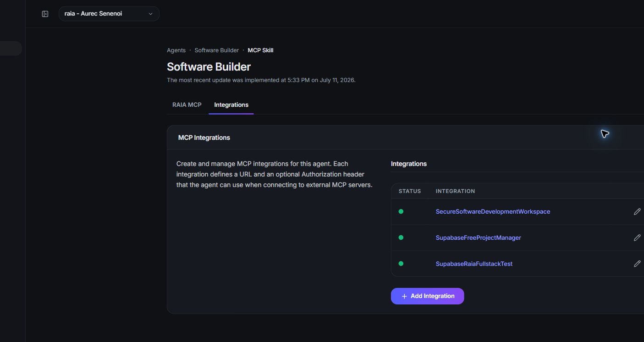This screenshot has height=342, width=644.
Task: Open the raia - Aurec Senenoi workspace dropdown
Action: point(109,14)
